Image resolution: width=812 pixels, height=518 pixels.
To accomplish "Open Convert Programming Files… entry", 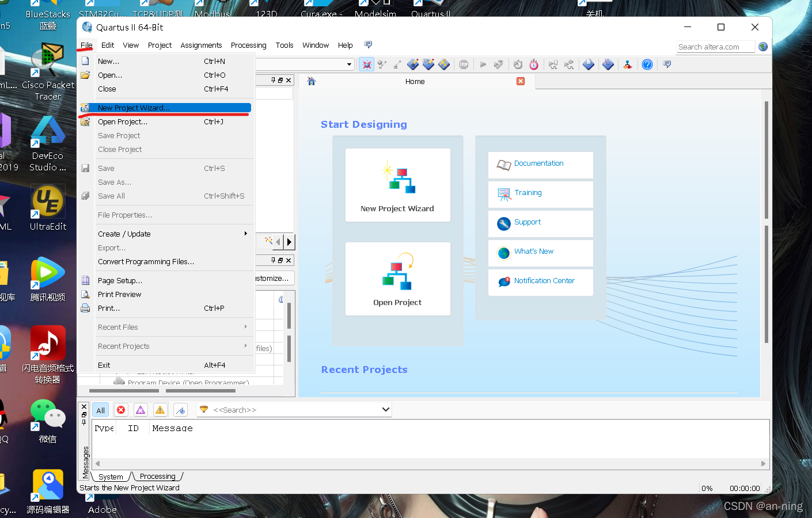I will (165, 261).
